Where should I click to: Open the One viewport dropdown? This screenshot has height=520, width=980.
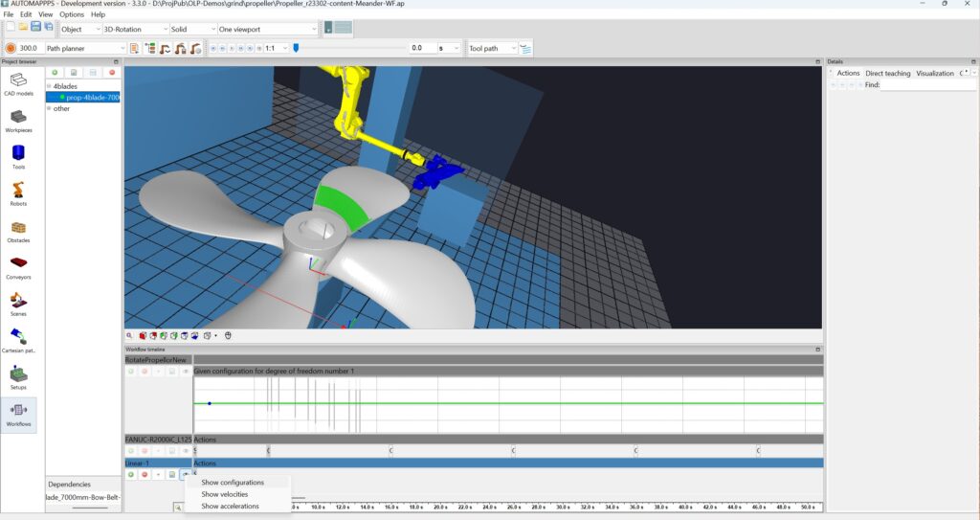pyautogui.click(x=268, y=29)
